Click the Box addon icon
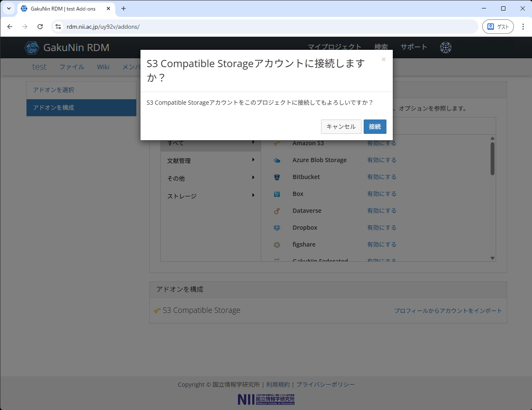This screenshot has height=410, width=532. [x=277, y=194]
